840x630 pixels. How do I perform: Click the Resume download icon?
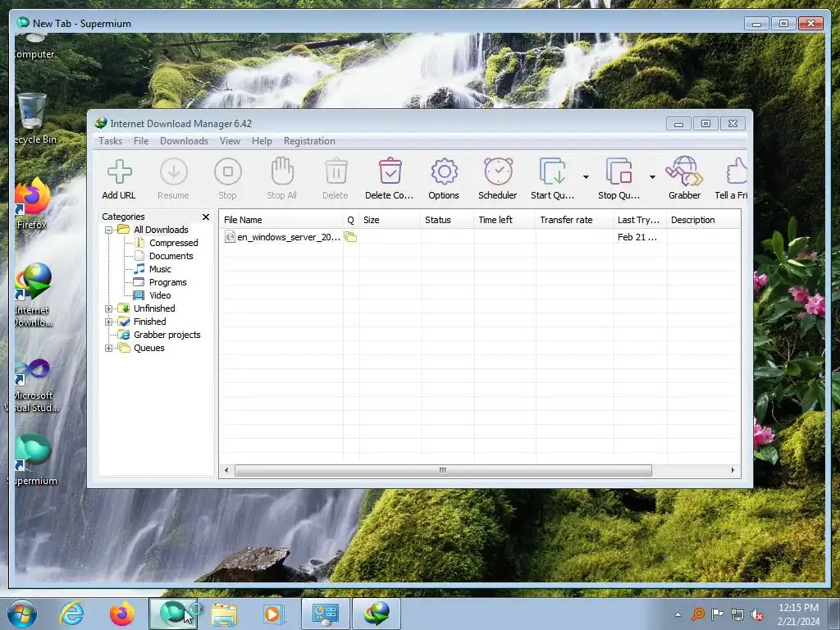174,172
